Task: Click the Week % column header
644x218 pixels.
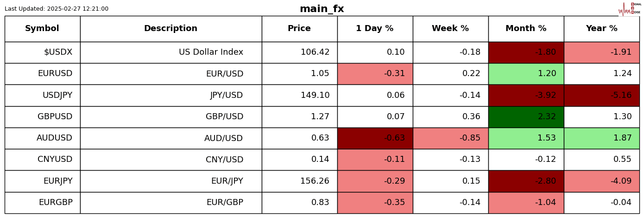Action: (450, 29)
